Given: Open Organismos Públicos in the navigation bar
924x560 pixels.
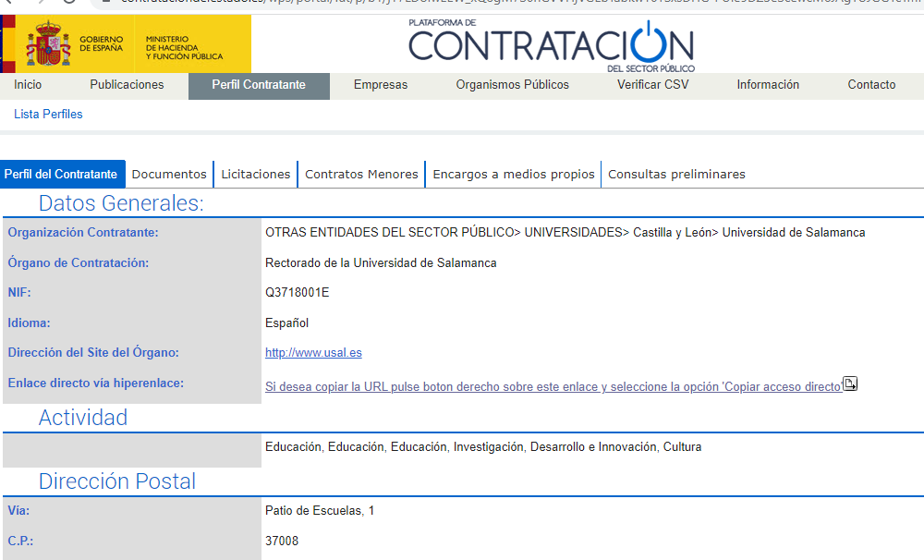Looking at the screenshot, I should (x=513, y=85).
